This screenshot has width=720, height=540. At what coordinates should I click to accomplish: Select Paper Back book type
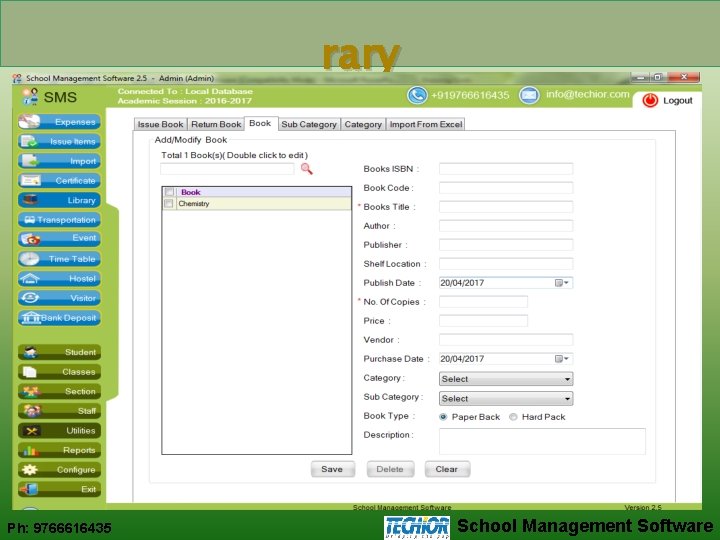pos(443,417)
